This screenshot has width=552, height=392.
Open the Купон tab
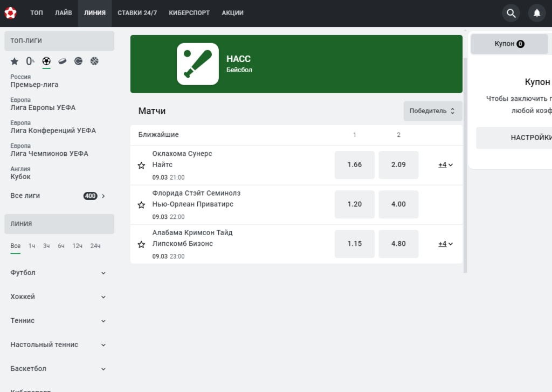[509, 44]
